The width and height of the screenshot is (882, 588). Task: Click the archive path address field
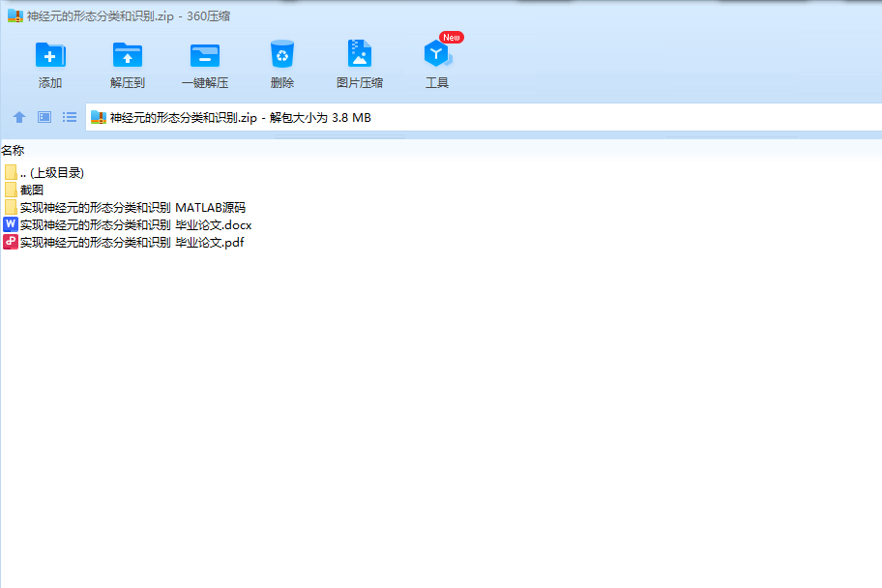coord(484,117)
